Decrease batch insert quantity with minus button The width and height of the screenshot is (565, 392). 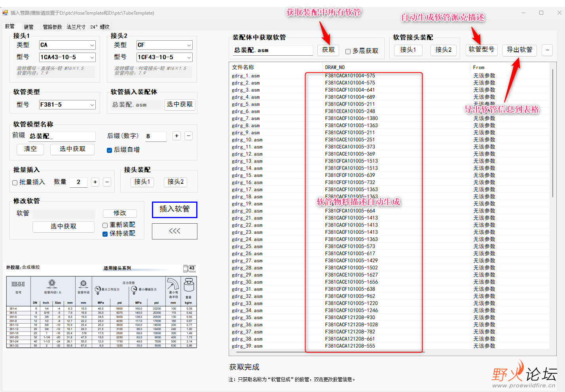point(107,182)
